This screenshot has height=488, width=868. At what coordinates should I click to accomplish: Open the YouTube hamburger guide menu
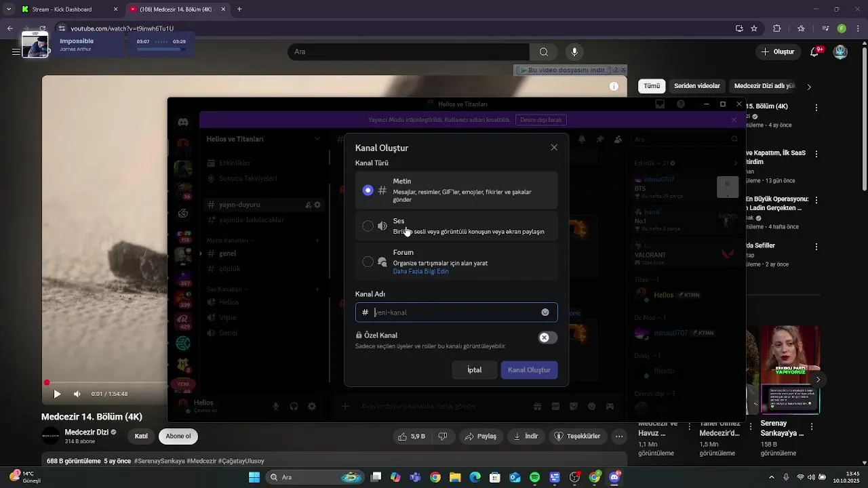coord(16,52)
